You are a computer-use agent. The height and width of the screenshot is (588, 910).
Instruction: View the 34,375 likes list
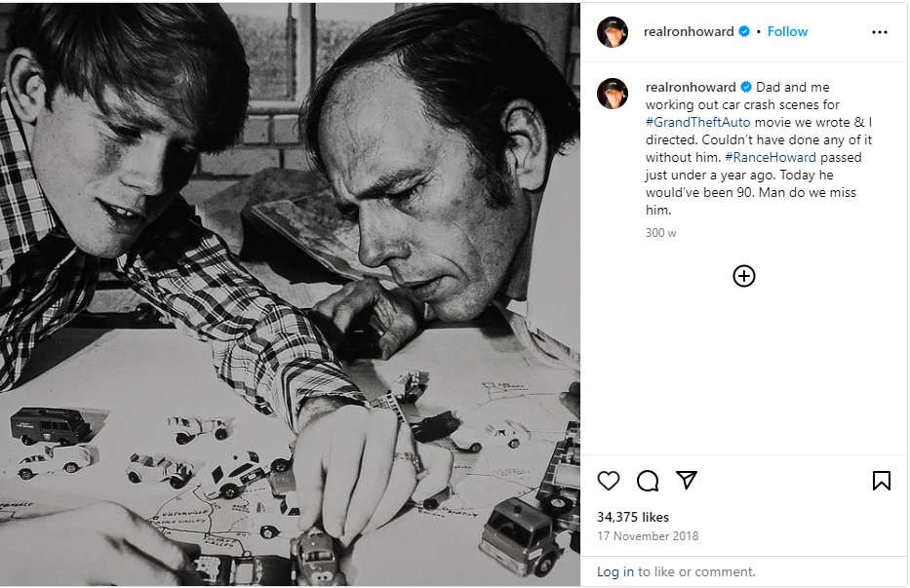[x=633, y=517]
